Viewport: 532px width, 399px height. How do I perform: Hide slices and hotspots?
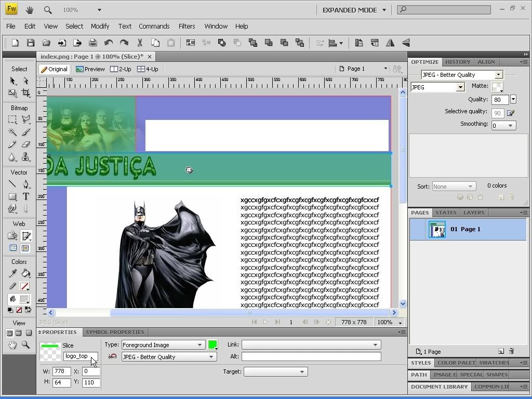click(x=13, y=248)
